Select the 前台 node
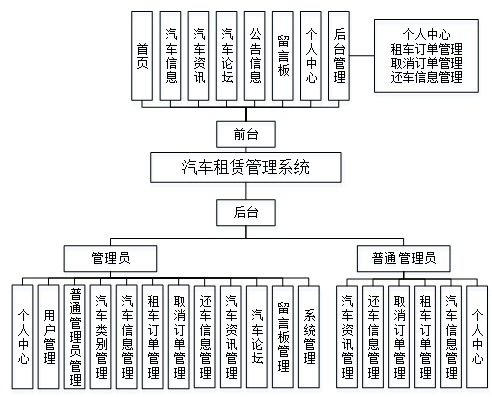The width and height of the screenshot is (492, 397). [246, 134]
